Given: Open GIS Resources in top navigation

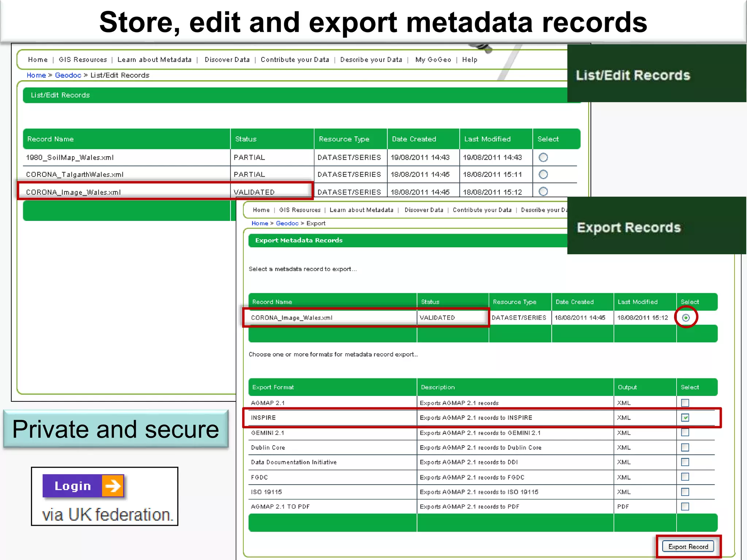Looking at the screenshot, I should point(83,59).
